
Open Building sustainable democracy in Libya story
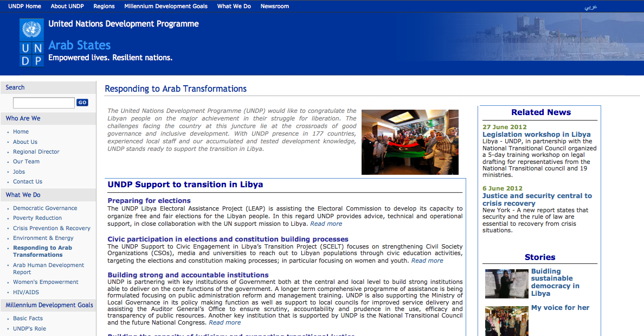point(555,283)
